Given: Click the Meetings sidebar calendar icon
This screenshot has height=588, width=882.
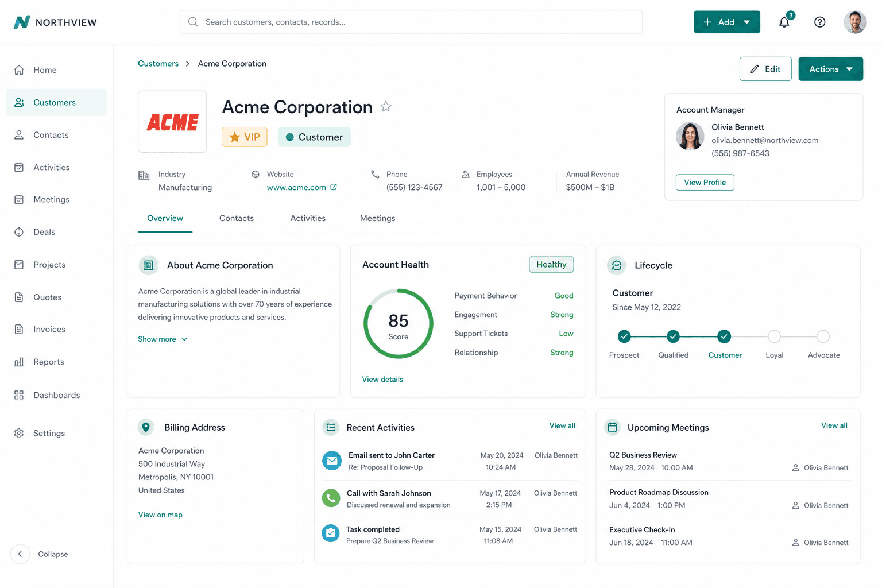Looking at the screenshot, I should (19, 199).
